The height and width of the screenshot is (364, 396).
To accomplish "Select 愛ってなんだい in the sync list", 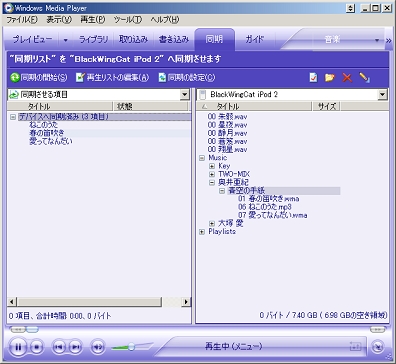I will (51, 141).
